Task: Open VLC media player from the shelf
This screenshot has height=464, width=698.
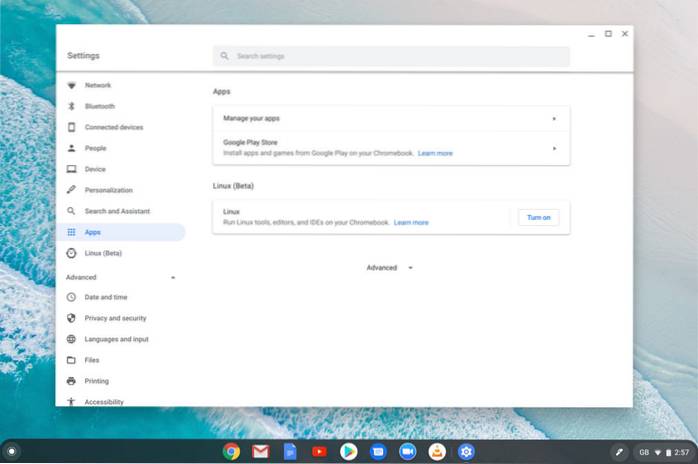Action: coord(436,452)
